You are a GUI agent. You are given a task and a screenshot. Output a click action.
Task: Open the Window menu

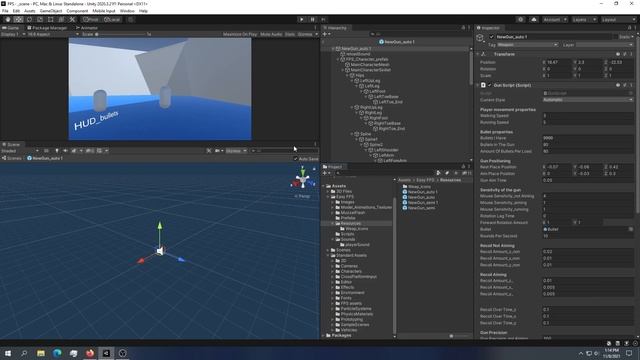[127, 11]
